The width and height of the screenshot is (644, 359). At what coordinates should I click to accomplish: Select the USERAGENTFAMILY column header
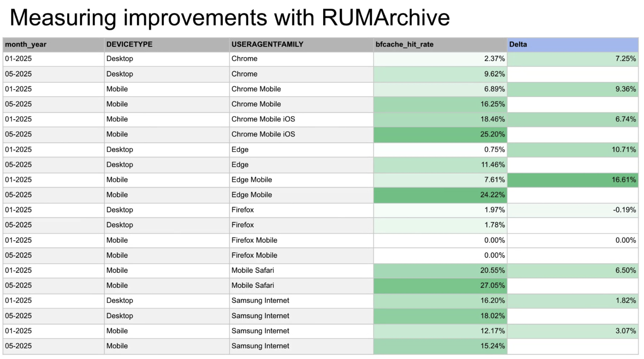coord(301,45)
